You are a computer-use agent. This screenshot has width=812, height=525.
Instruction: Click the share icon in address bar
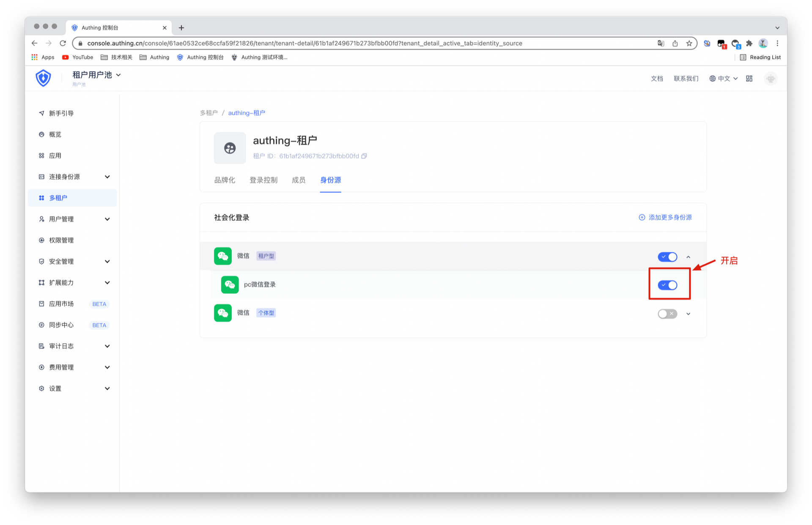[x=675, y=43]
